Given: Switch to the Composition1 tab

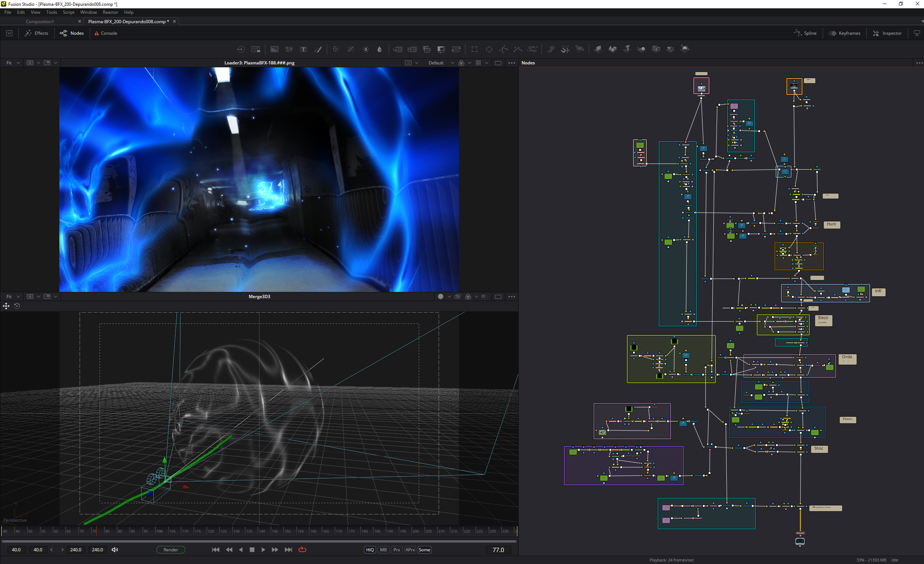Looking at the screenshot, I should pos(40,21).
